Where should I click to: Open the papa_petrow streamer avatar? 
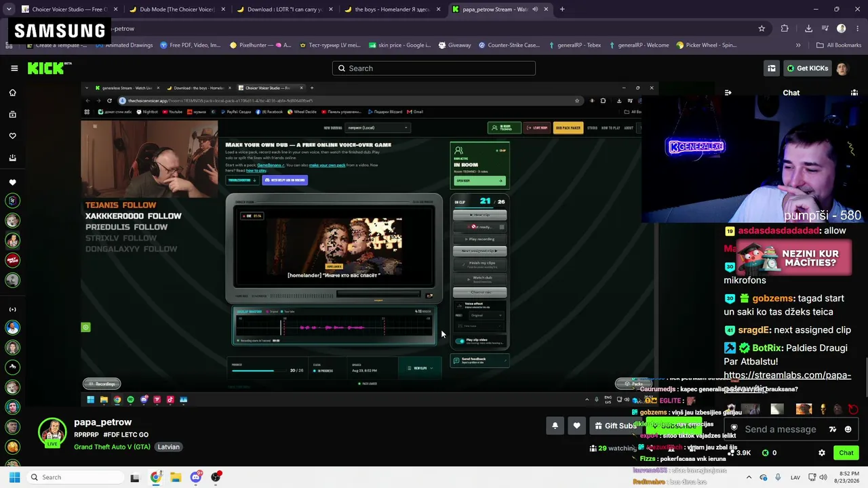pos(52,432)
